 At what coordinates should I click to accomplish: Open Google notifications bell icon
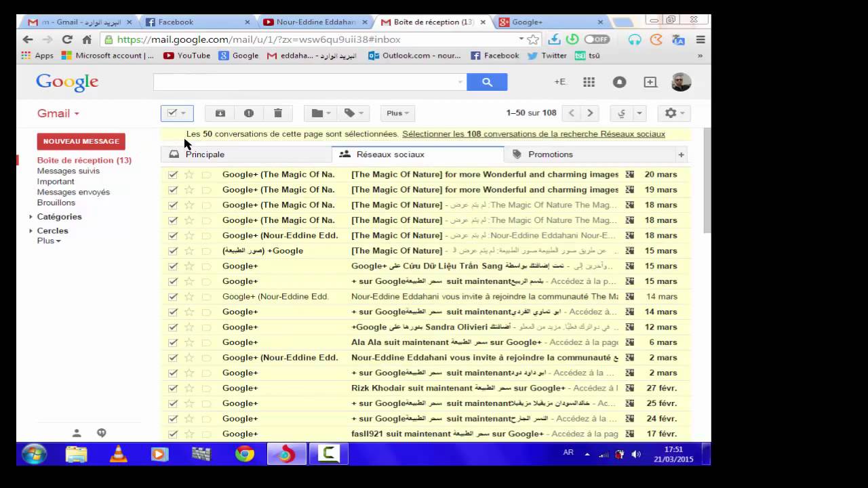click(619, 82)
